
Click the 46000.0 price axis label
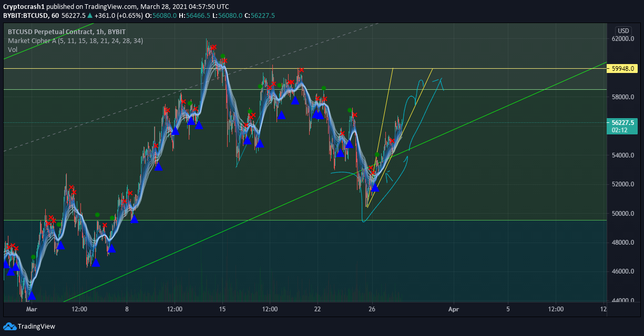pos(623,271)
